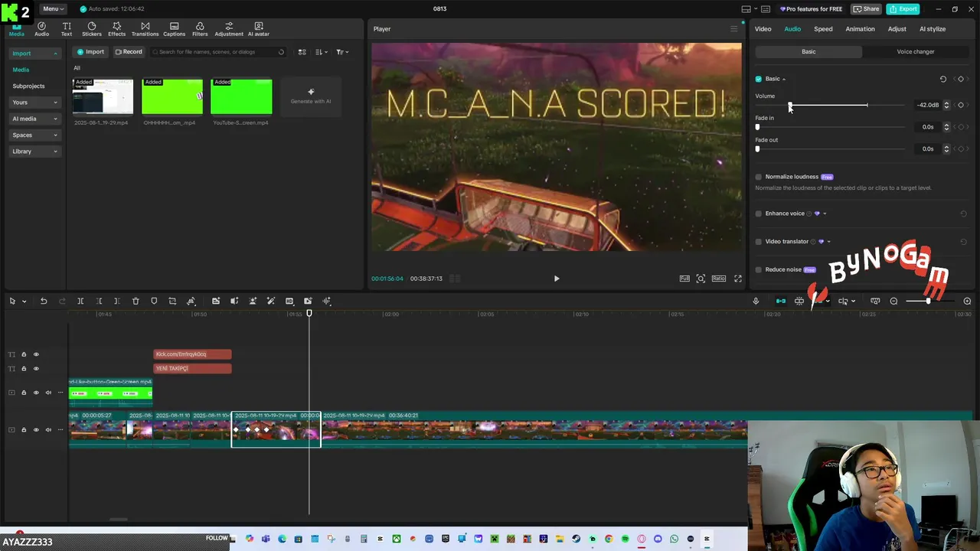
Task: Undo the last timeline action
Action: pos(44,301)
